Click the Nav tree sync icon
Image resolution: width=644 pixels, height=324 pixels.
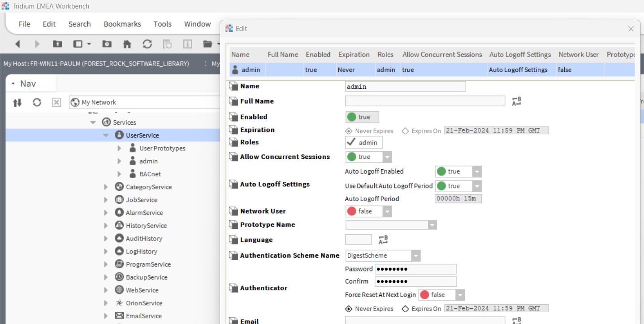pyautogui.click(x=17, y=102)
